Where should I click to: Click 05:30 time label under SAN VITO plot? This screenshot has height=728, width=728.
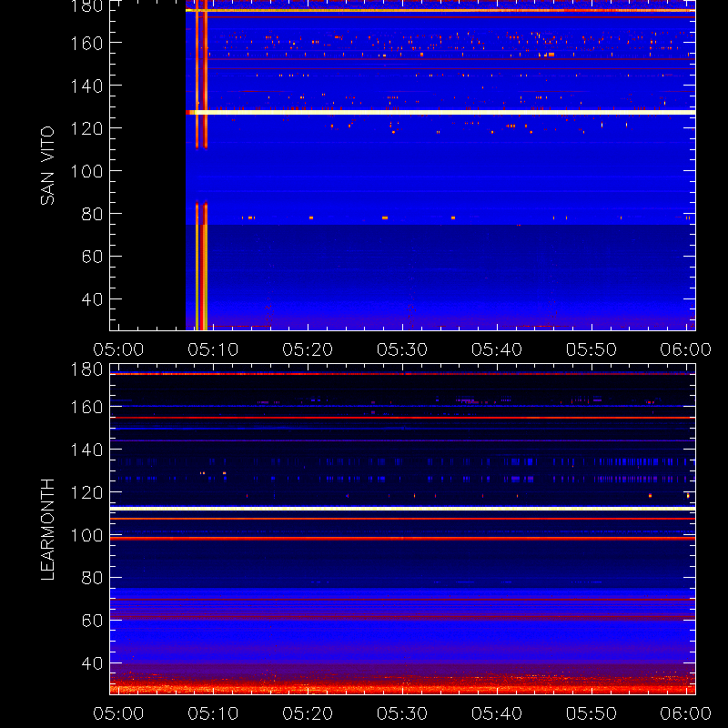[x=402, y=349]
